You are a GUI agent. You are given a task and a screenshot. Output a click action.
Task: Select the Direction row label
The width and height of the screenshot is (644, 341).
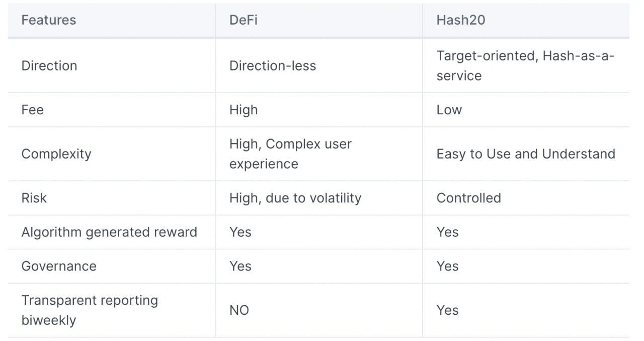pyautogui.click(x=49, y=66)
